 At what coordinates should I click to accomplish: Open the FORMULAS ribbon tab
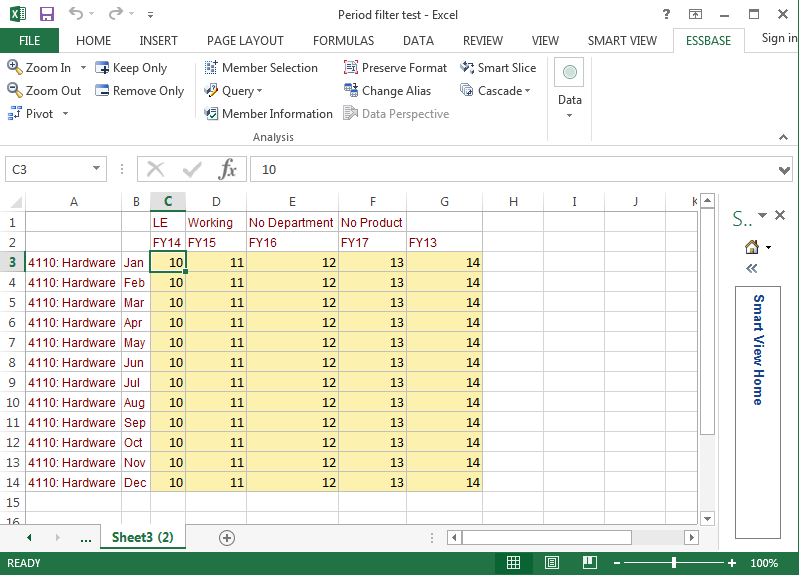point(343,41)
